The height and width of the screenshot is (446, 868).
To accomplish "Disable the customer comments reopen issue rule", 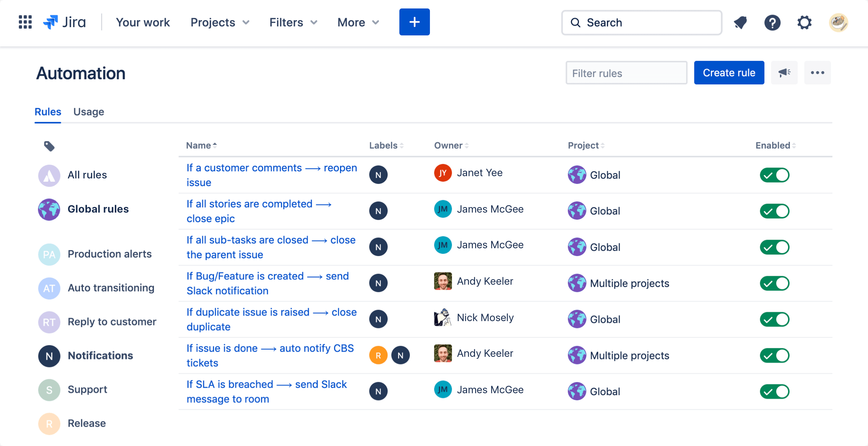I will coord(774,175).
